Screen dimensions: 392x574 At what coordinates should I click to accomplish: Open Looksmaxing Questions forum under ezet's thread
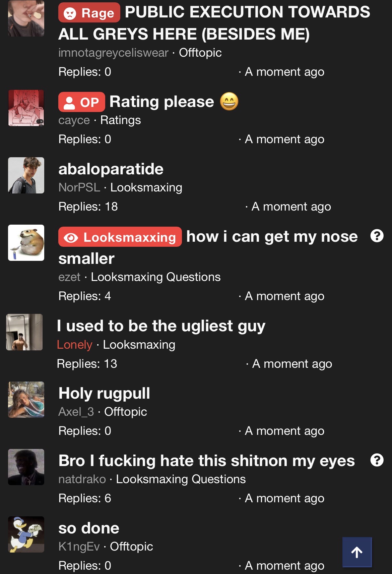(156, 277)
